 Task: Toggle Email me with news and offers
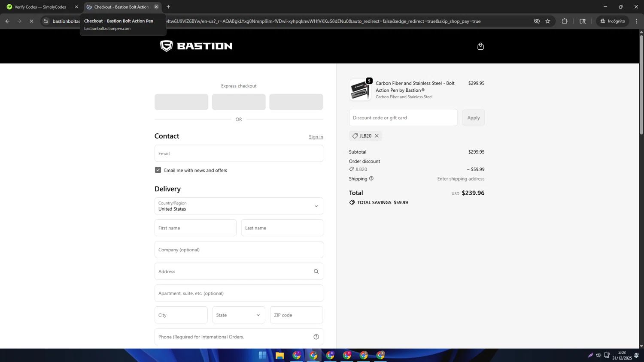pyautogui.click(x=158, y=170)
